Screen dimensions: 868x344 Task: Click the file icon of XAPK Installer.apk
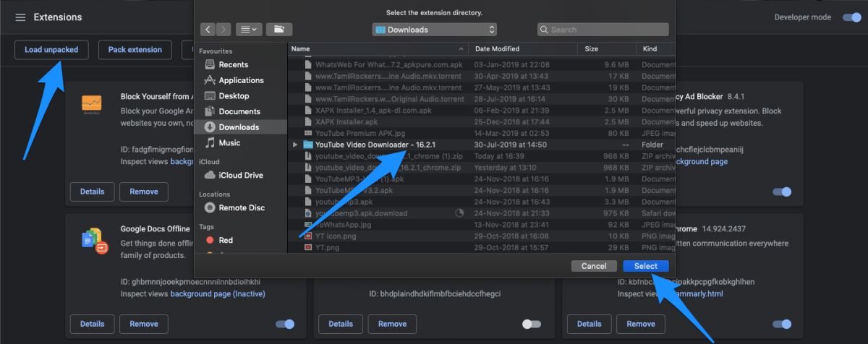pyautogui.click(x=308, y=121)
